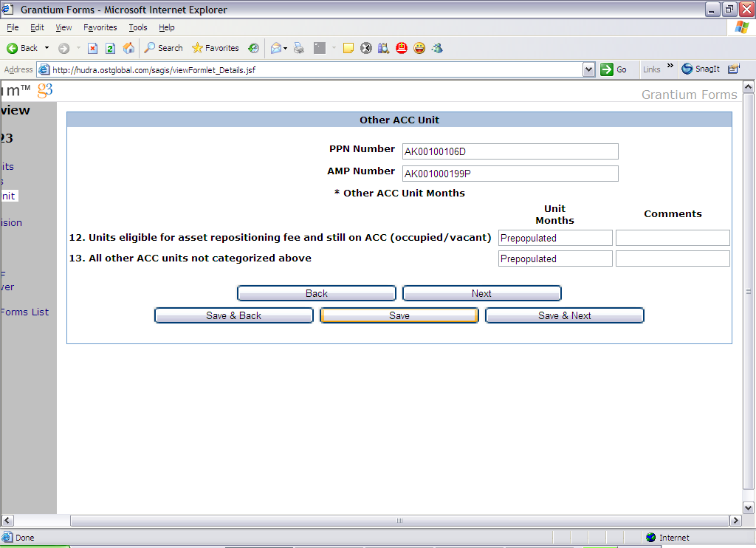Click the Internet zone status indicator
The width and height of the screenshot is (756, 548).
pos(667,538)
